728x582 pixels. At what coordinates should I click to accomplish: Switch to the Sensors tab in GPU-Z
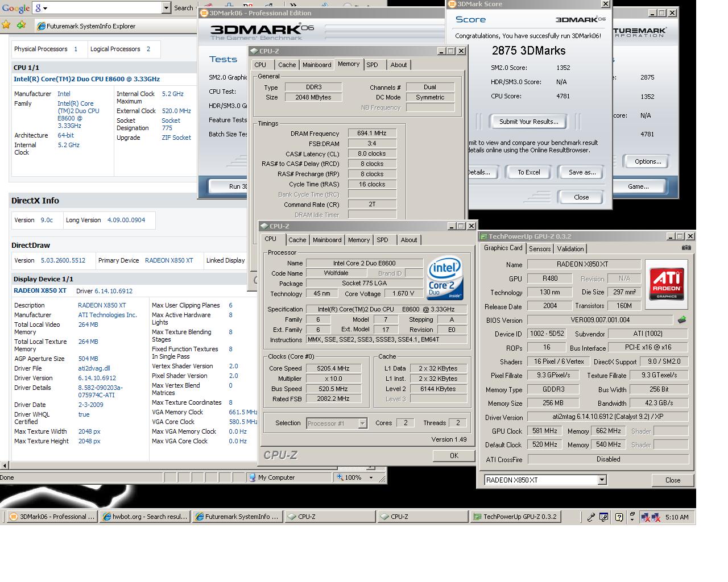pyautogui.click(x=540, y=249)
